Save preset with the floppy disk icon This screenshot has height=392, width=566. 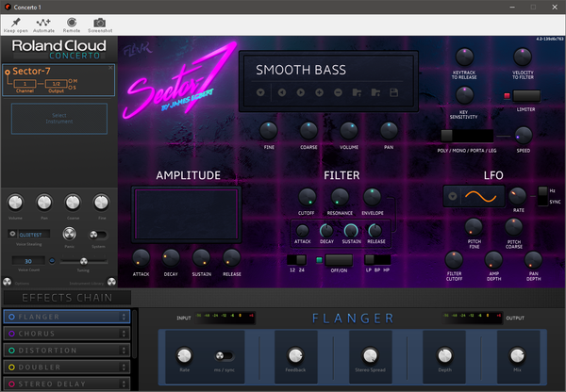point(393,92)
